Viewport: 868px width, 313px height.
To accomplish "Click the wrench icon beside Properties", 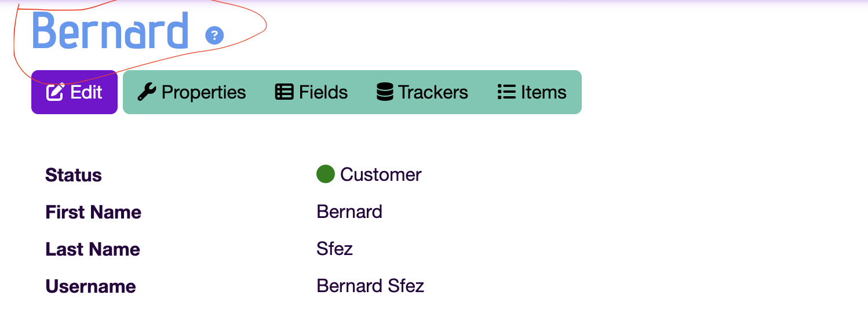I will [147, 92].
